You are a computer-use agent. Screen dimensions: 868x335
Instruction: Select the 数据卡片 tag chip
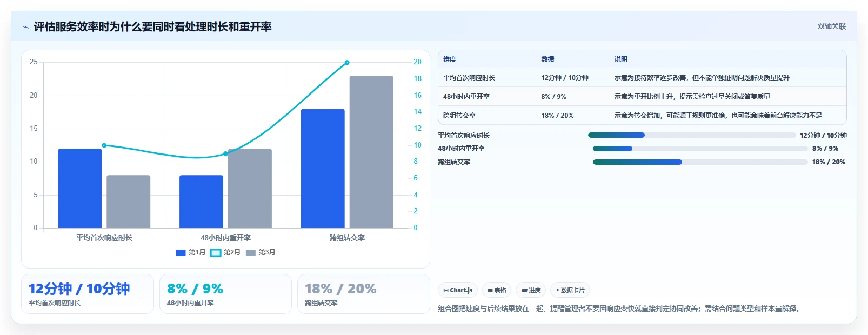click(x=570, y=290)
